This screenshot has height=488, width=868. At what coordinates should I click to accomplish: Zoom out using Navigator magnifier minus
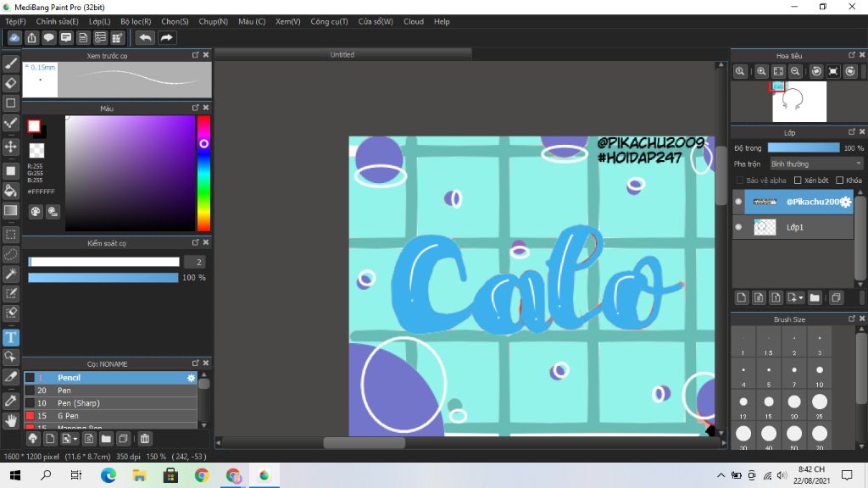(x=795, y=71)
